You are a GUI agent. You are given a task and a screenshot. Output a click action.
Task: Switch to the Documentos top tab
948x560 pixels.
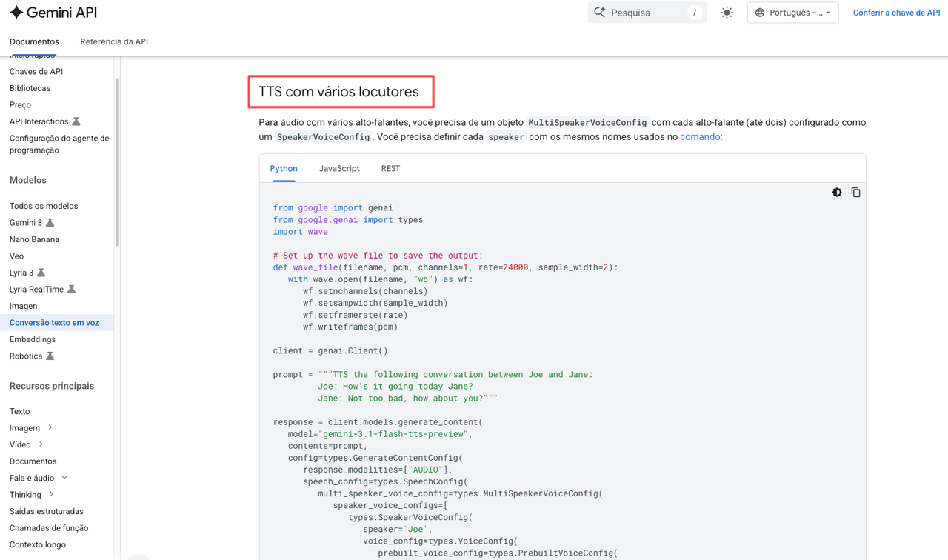[x=34, y=41]
